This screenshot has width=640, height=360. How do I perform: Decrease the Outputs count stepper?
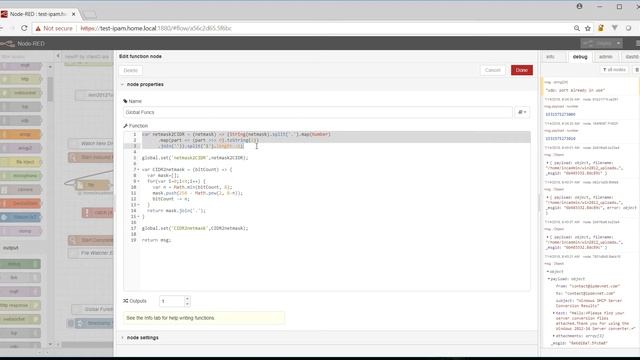point(187,304)
